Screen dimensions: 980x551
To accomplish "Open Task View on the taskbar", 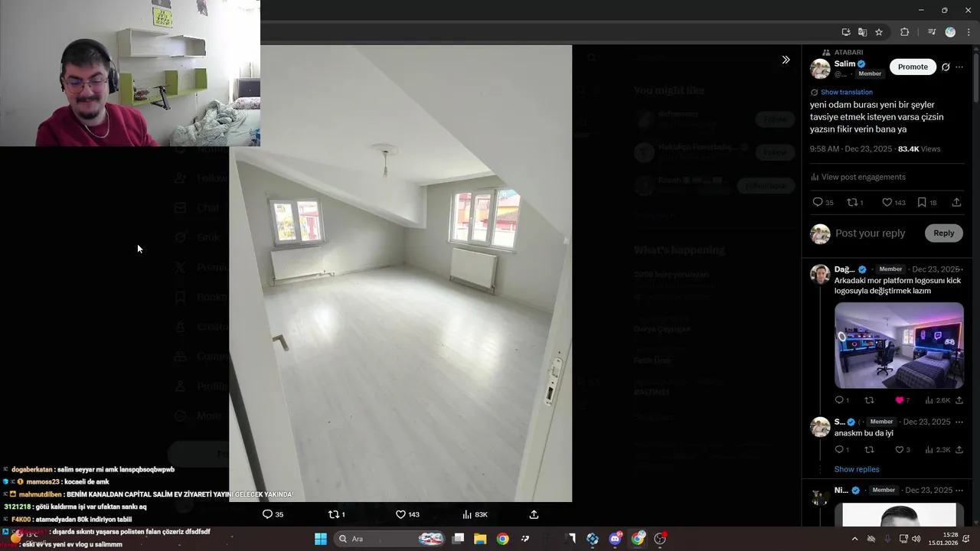I will [458, 539].
